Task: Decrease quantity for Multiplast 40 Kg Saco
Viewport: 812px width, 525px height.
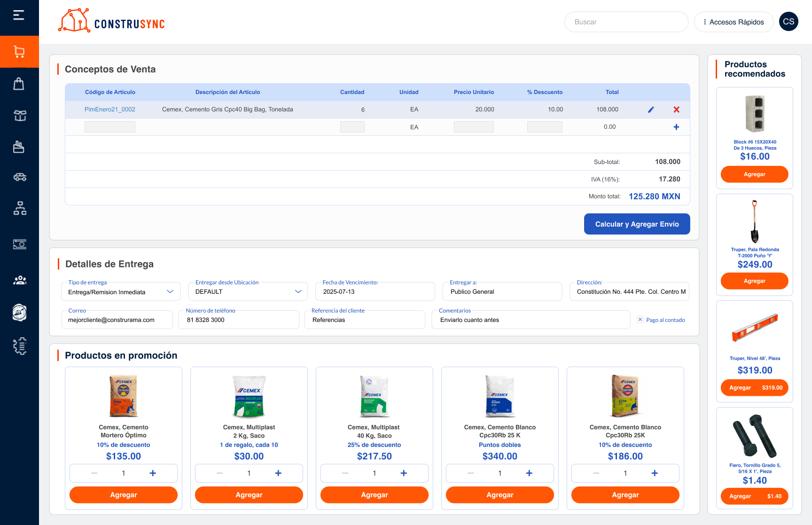Action: click(345, 473)
